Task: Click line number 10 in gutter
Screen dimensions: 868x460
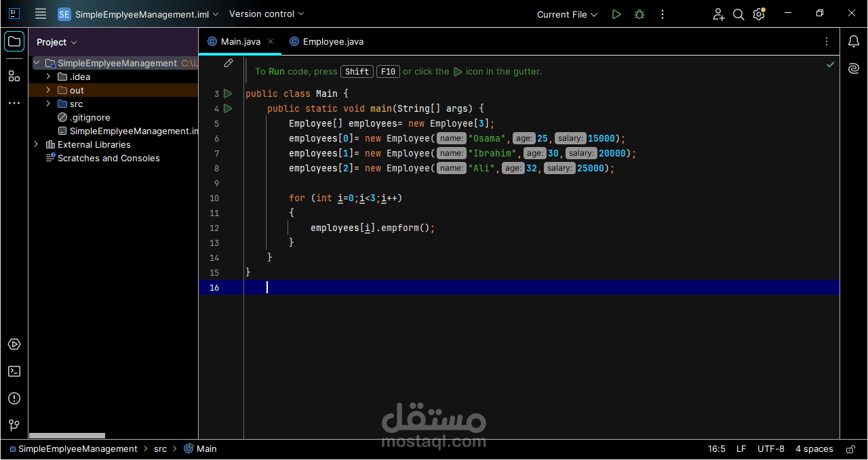Action: (x=214, y=198)
